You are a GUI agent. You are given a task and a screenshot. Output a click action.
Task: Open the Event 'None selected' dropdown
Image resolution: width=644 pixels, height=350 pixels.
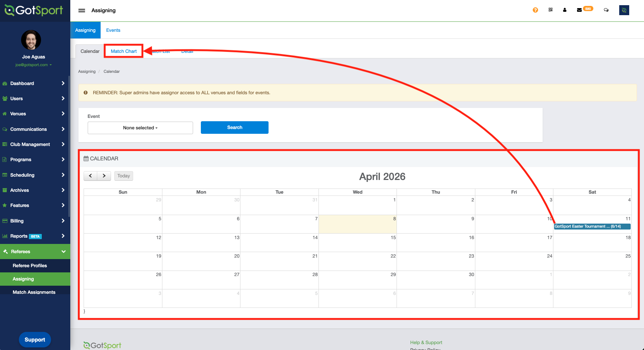coord(140,128)
